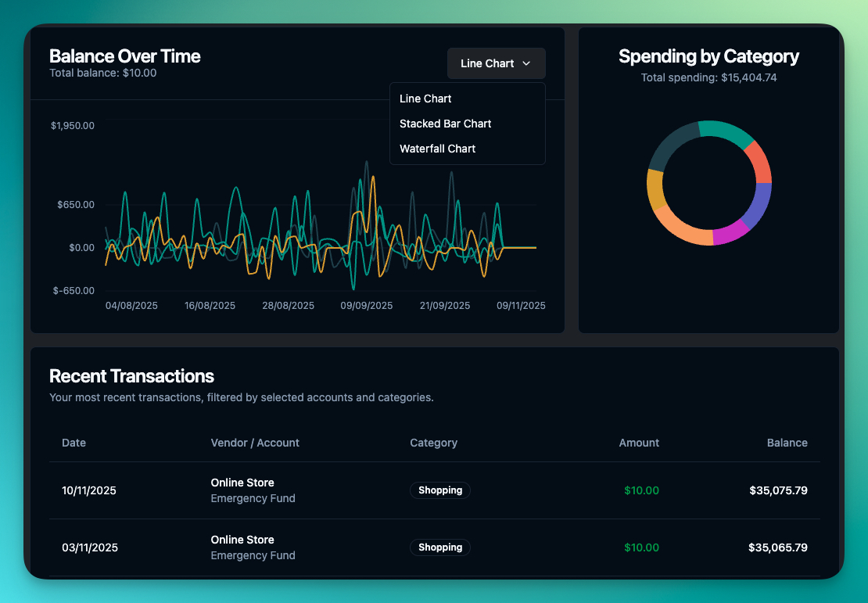Click the Balance column header
Screen dimensions: 868x603
[x=787, y=443]
